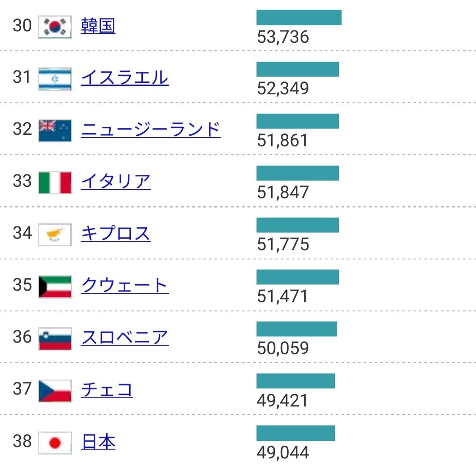Screen dimensions: 476x465
Task: Select the チェコ link
Action: click(x=107, y=390)
